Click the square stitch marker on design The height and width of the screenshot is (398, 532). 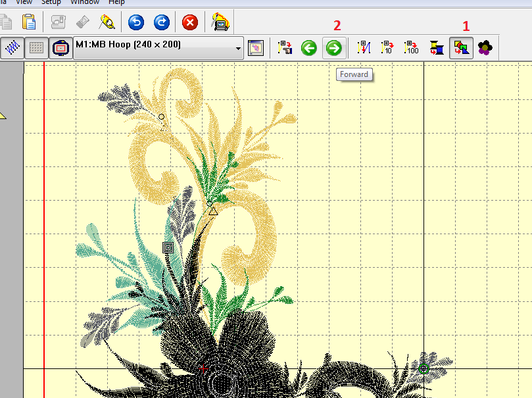(x=168, y=247)
